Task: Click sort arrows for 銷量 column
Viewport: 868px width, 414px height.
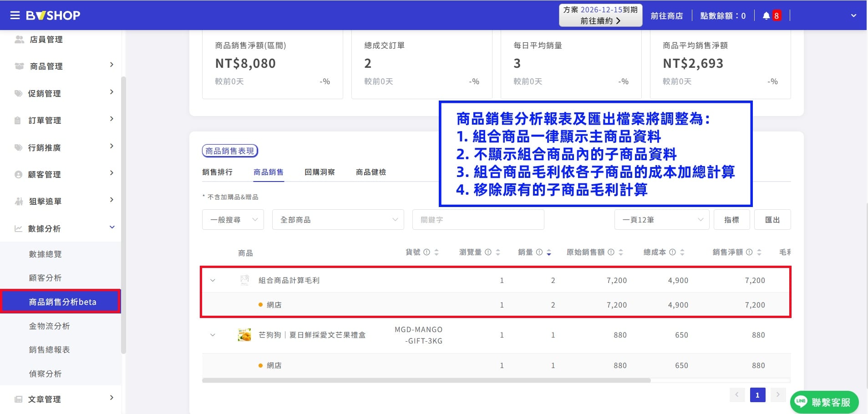Action: pyautogui.click(x=549, y=252)
